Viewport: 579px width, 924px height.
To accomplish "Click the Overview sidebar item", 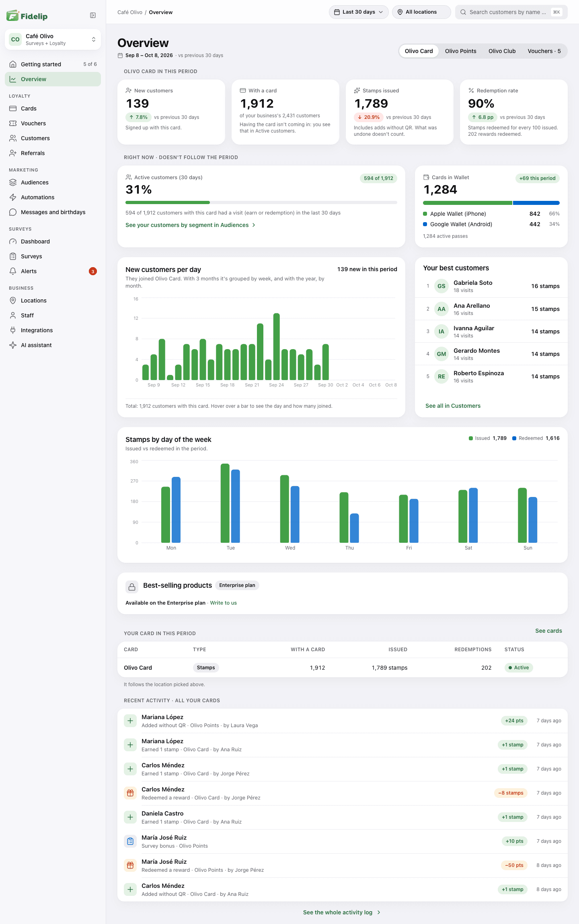I will click(53, 79).
